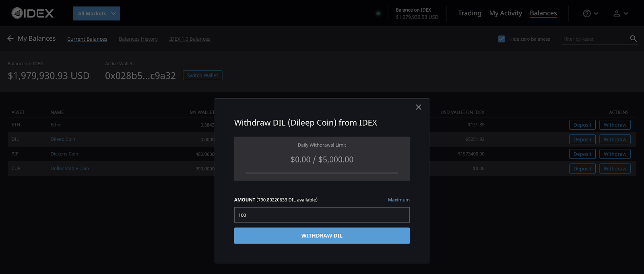Expand the help menu chevron
644x274 pixels.
tap(596, 13)
